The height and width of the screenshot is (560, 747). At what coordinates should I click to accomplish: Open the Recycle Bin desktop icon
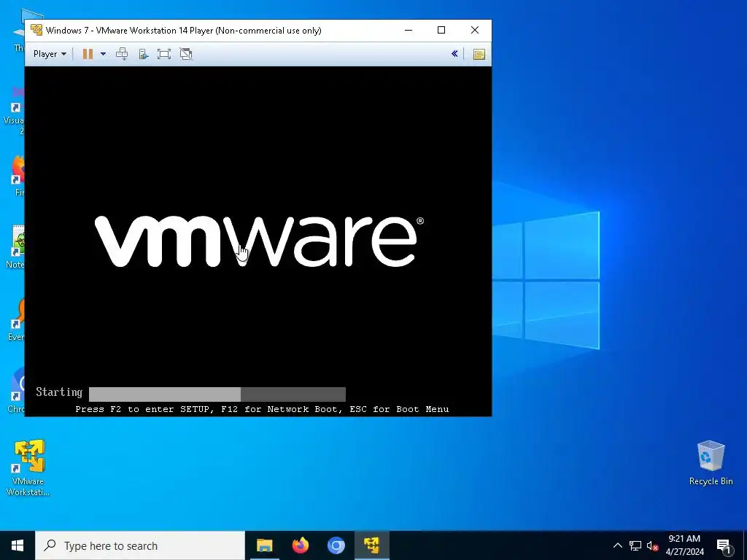[711, 463]
